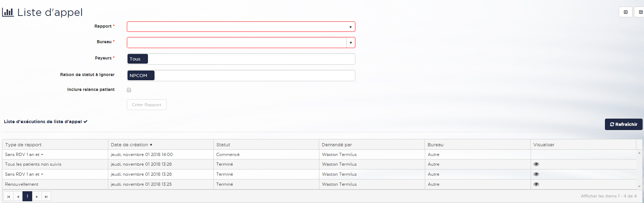This screenshot has width=644, height=203.
Task: Click the Créer Rapport button
Action: (147, 105)
